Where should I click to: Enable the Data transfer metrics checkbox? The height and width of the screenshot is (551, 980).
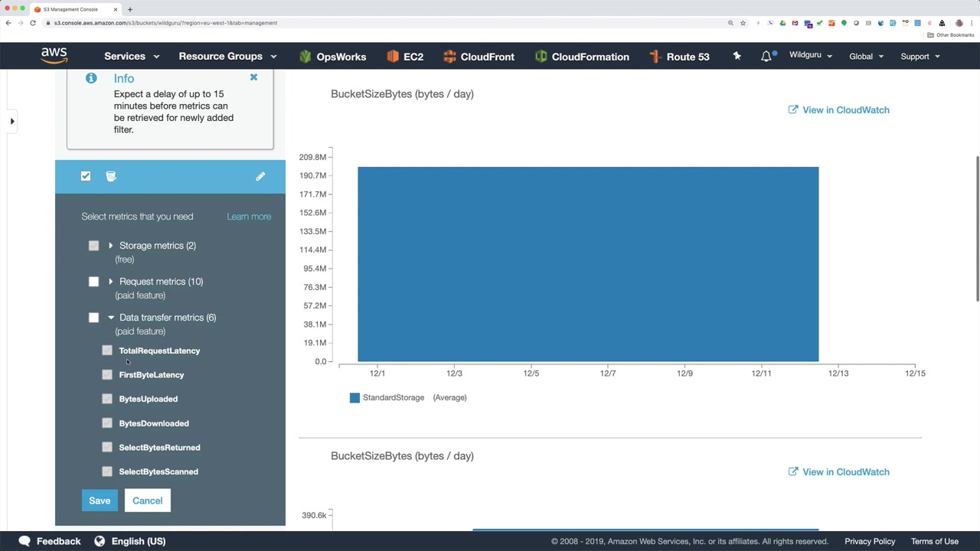pyautogui.click(x=93, y=318)
